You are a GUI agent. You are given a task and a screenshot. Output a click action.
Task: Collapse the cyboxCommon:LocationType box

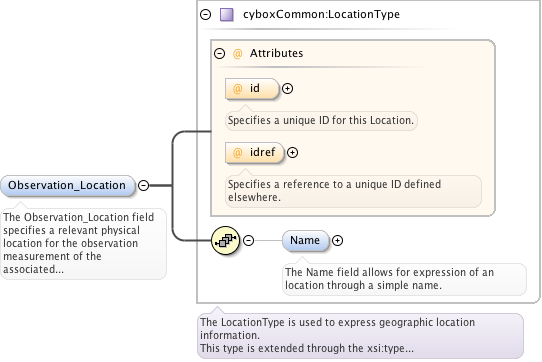tap(206, 15)
